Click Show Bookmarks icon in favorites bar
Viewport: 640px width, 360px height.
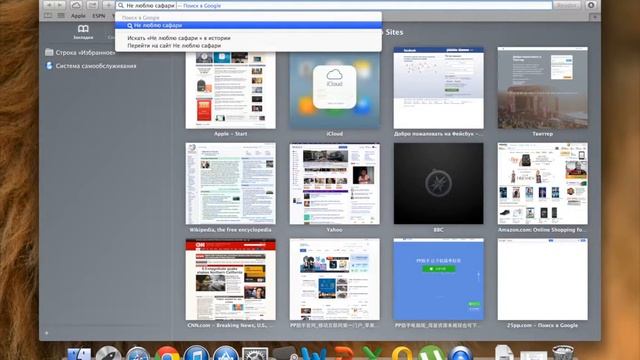48,16
